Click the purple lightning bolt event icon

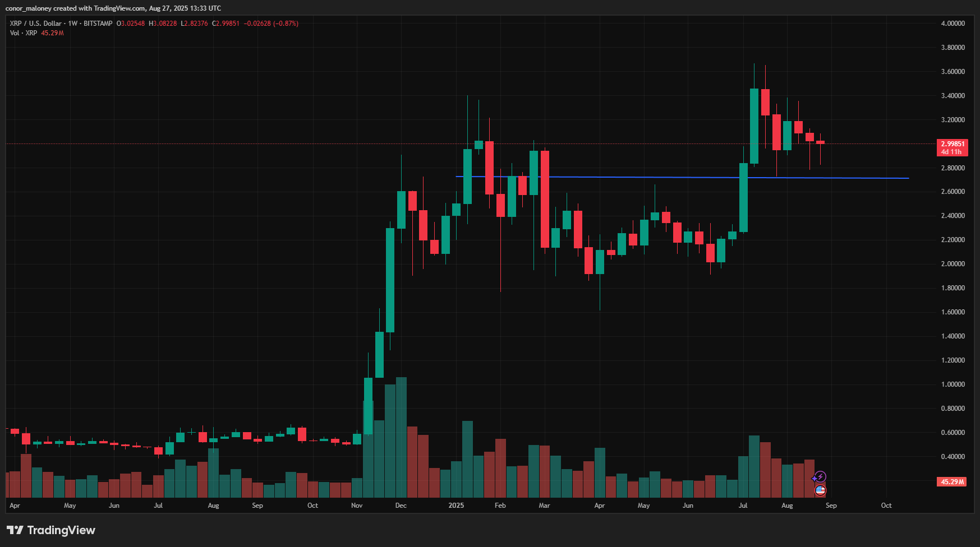(820, 477)
